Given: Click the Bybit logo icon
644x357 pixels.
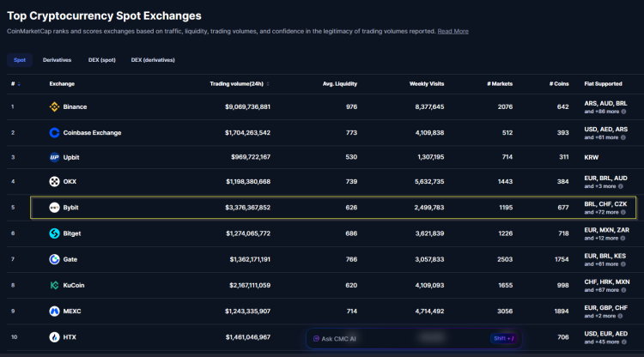Looking at the screenshot, I should click(54, 208).
